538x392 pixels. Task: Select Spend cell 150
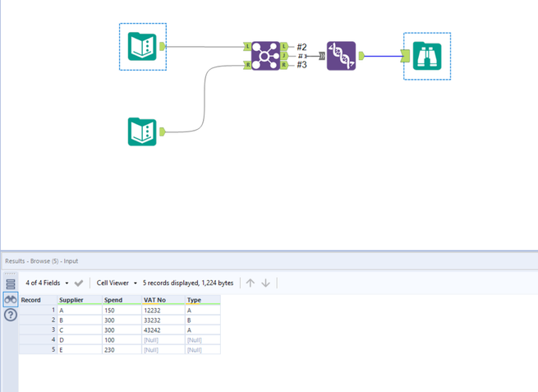pyautogui.click(x=122, y=311)
